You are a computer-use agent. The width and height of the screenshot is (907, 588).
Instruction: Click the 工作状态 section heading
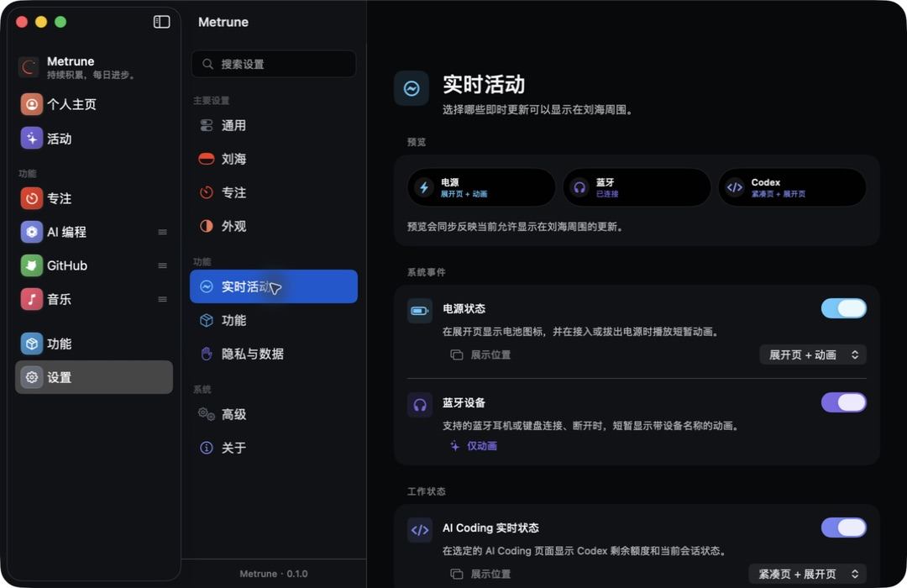click(427, 491)
